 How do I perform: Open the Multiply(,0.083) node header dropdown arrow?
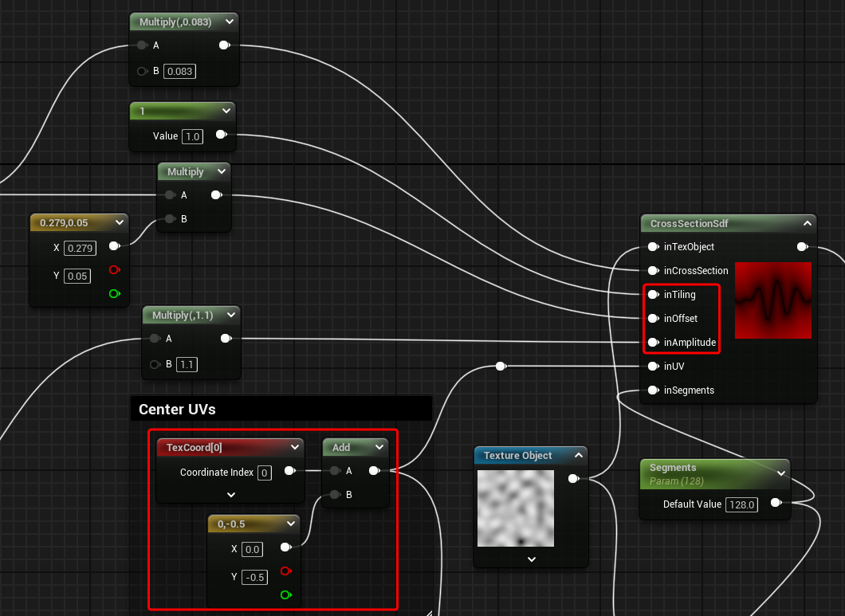pyautogui.click(x=230, y=22)
